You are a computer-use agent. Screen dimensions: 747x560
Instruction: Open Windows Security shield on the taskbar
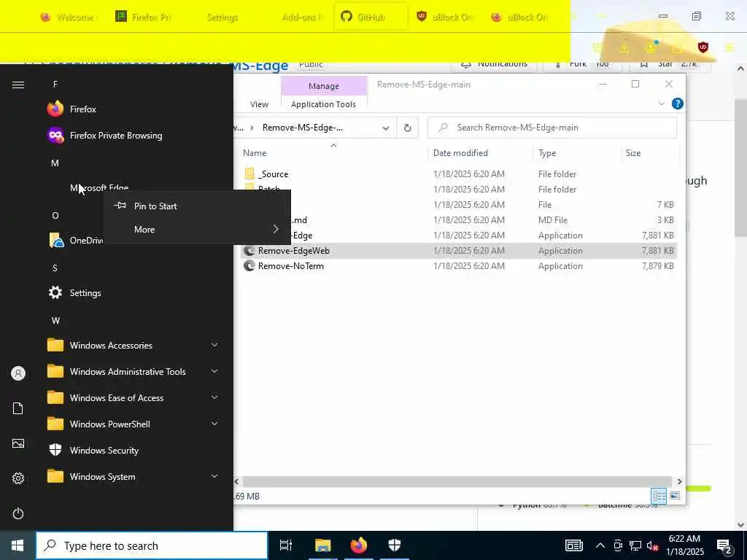click(395, 545)
